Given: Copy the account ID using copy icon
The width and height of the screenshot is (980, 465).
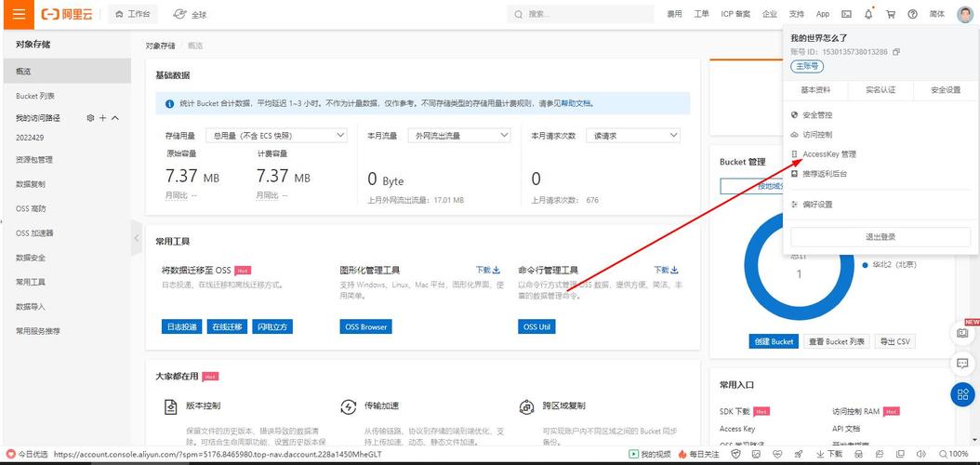Looking at the screenshot, I should 896,52.
